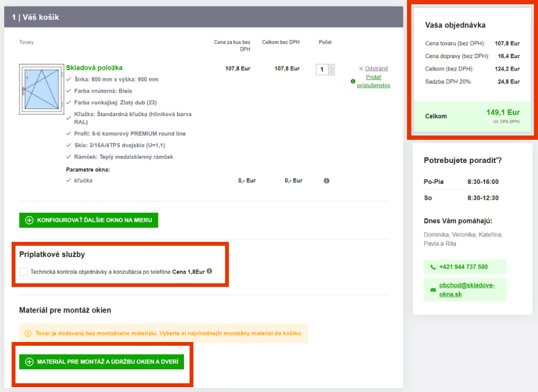Click the window product thumbnail image

(x=40, y=89)
